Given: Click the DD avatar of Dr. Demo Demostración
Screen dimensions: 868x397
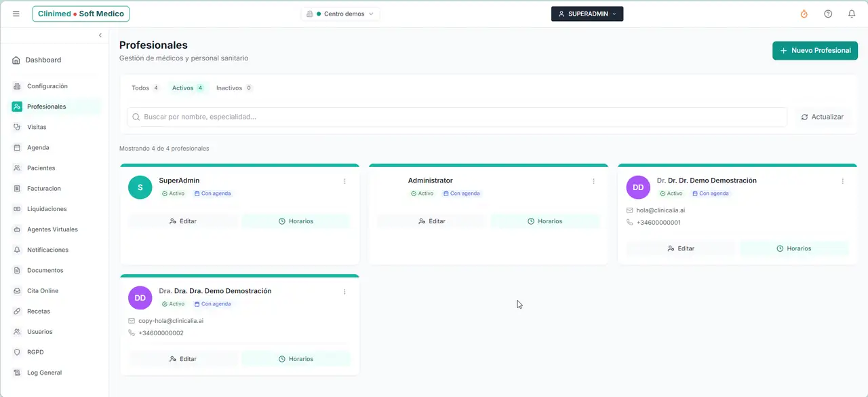Looking at the screenshot, I should [x=638, y=187].
